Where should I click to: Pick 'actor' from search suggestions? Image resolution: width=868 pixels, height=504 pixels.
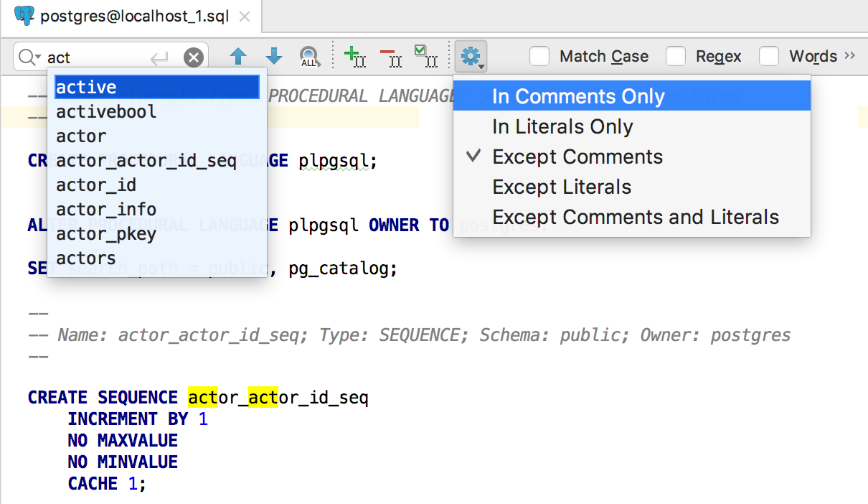pyautogui.click(x=157, y=136)
